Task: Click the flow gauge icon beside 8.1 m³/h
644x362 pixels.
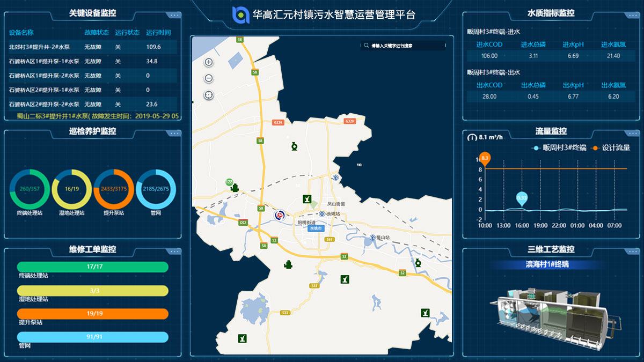Action: coord(472,137)
